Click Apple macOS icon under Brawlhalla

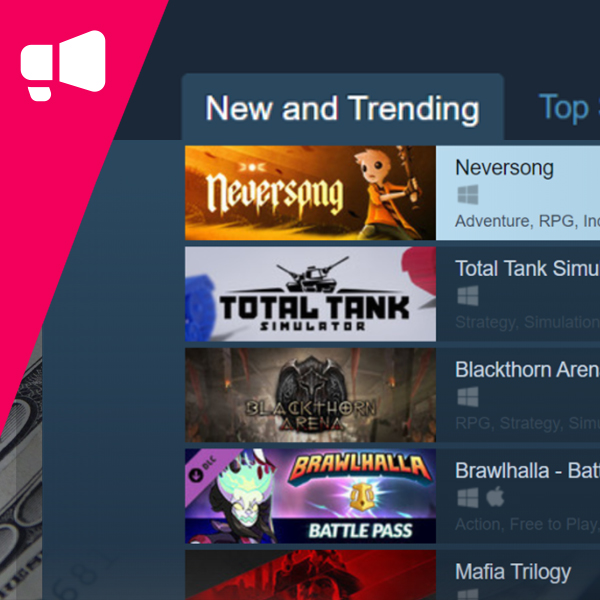click(495, 497)
